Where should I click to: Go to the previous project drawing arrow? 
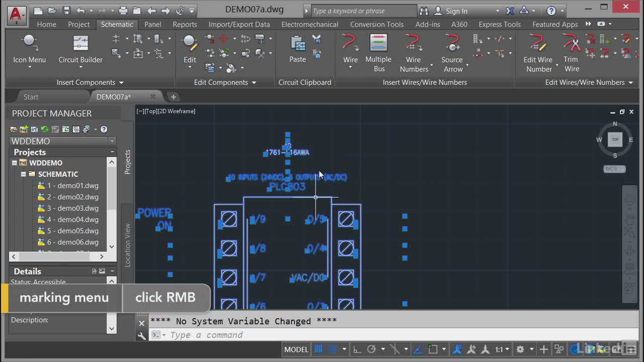[151, 11]
